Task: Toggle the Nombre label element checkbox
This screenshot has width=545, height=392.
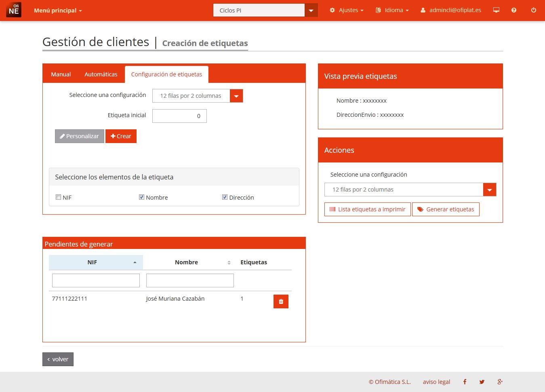Action: pyautogui.click(x=141, y=197)
